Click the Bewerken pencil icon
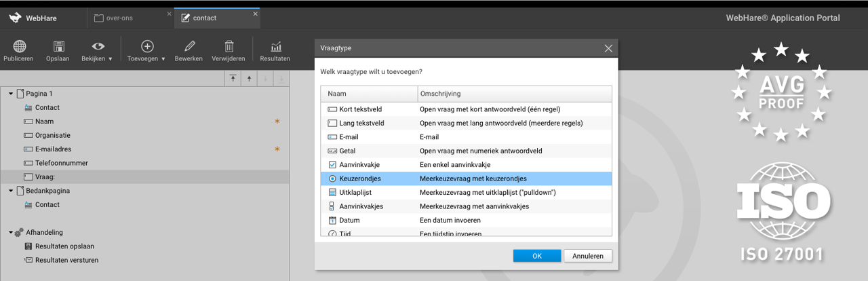The height and width of the screenshot is (281, 868). click(189, 47)
